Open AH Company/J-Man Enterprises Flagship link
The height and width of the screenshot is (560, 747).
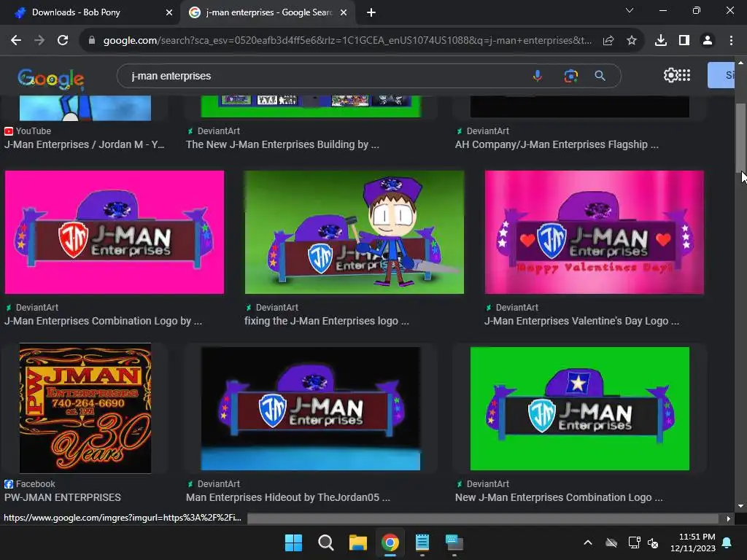557,144
